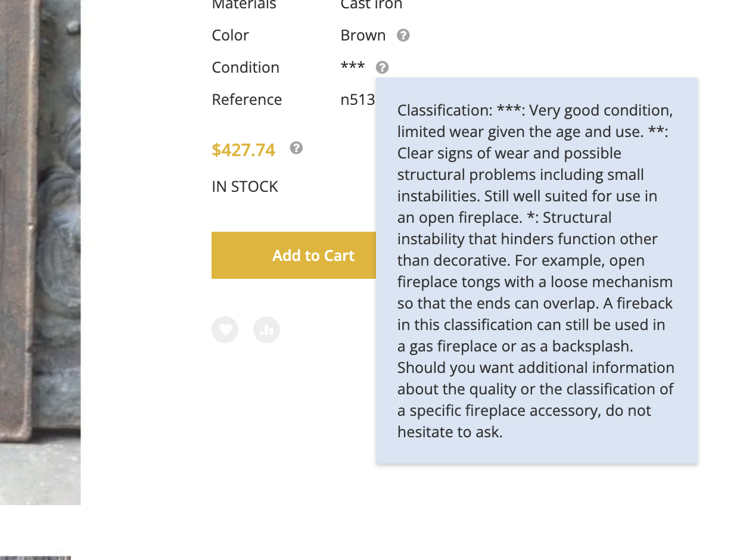Click the compare bar chart icon
Screen dimensions: 746x560
click(266, 329)
